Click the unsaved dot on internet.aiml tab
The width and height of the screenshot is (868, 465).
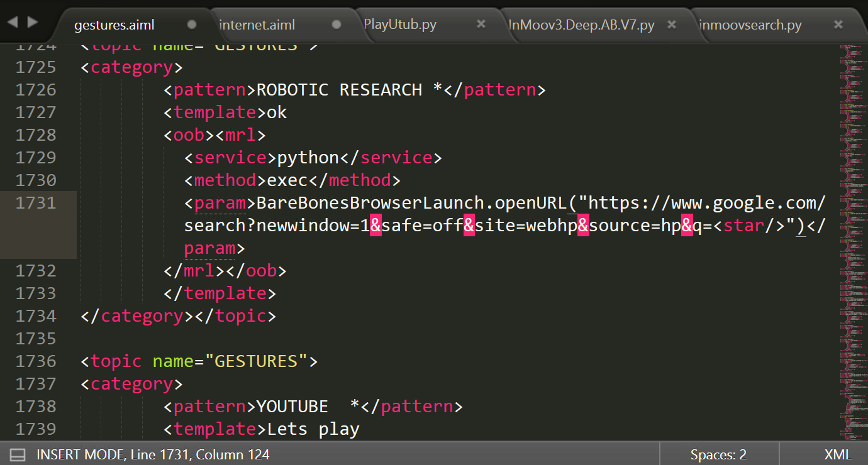click(x=337, y=25)
